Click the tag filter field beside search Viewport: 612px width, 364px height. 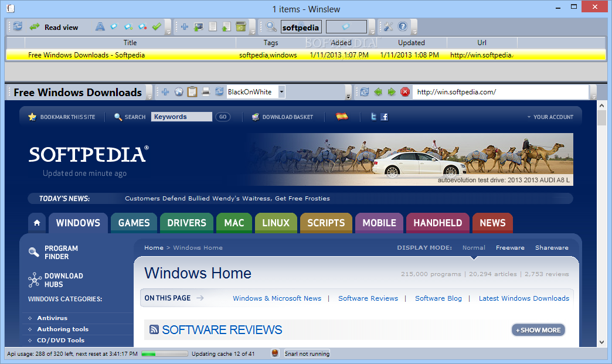(346, 27)
